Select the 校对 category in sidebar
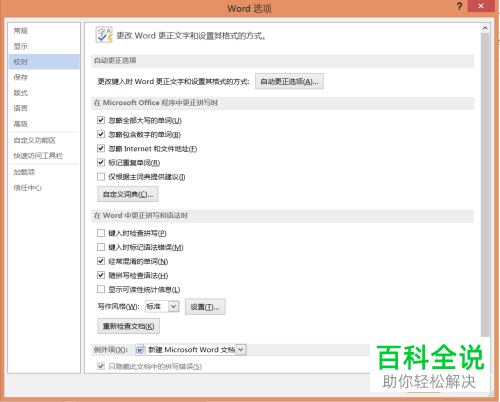500x402 pixels. point(44,62)
